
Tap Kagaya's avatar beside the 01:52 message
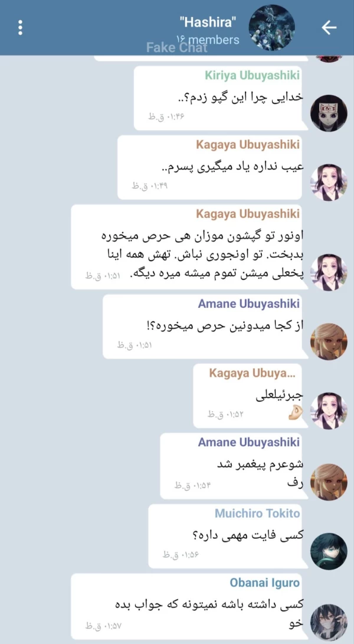(x=329, y=411)
